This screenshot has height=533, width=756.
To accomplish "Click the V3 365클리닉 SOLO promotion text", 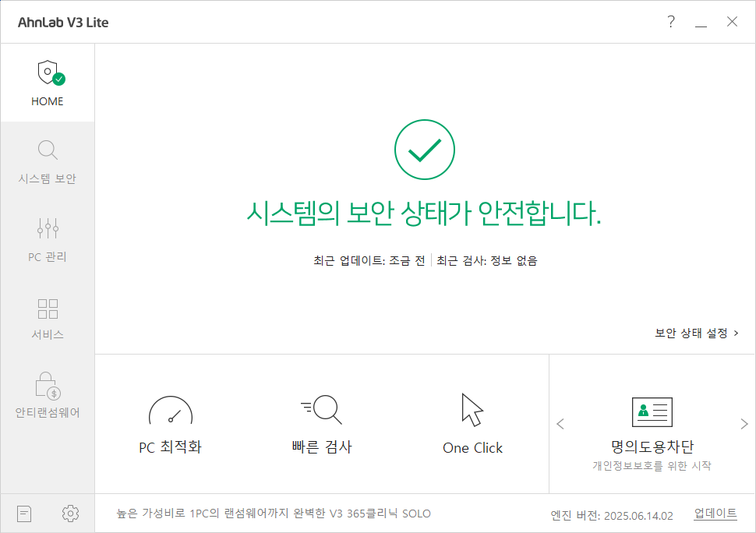I will [274, 514].
